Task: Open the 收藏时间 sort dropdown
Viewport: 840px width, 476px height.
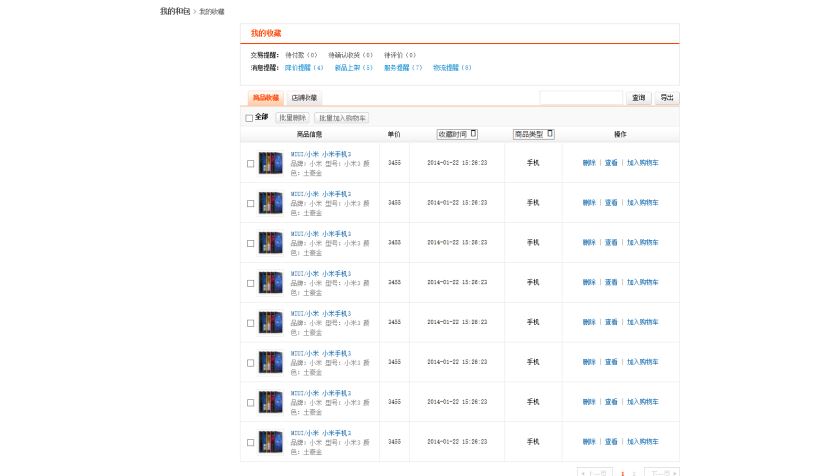Action: (457, 134)
